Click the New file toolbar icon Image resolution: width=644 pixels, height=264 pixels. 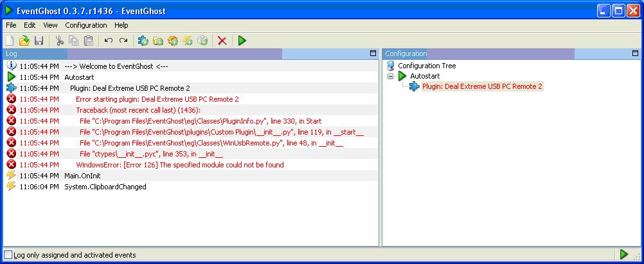[10, 41]
